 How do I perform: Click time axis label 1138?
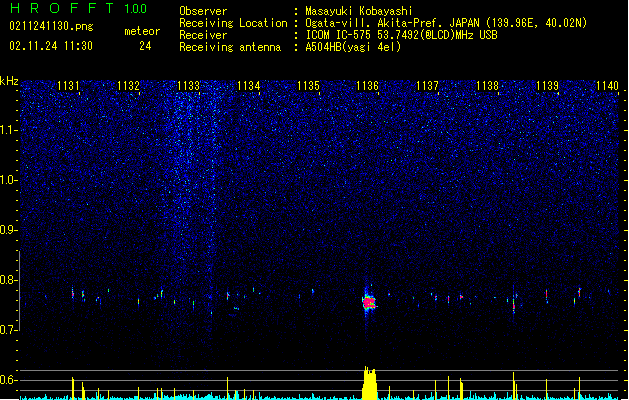[487, 85]
